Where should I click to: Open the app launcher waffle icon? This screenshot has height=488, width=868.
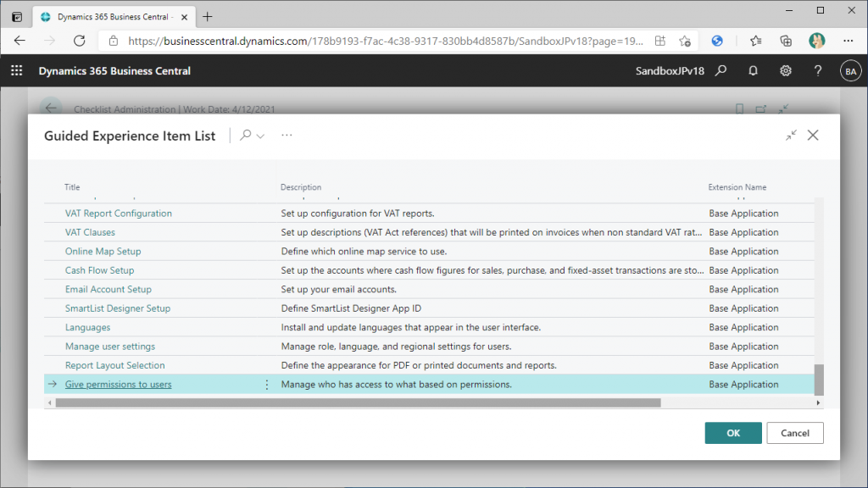click(x=17, y=71)
